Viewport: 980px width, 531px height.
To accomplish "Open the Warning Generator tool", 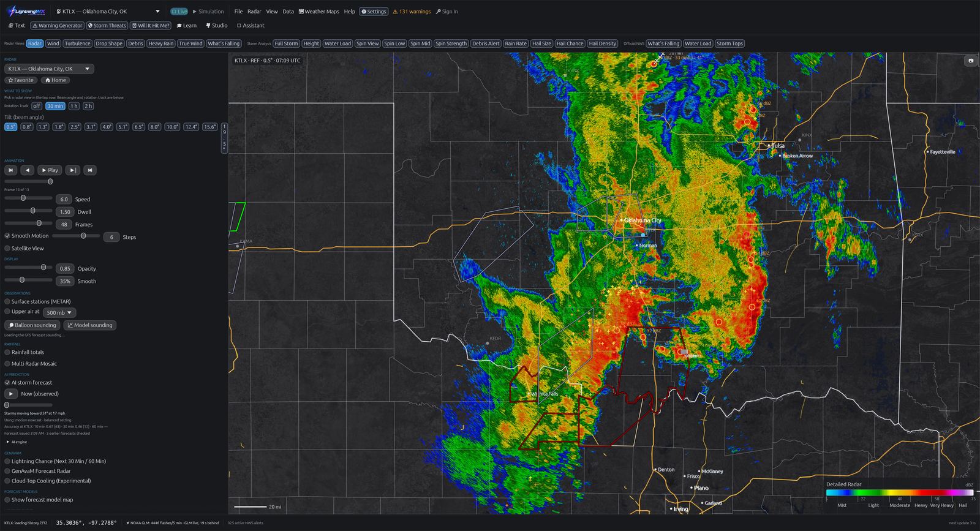I will tap(57, 26).
